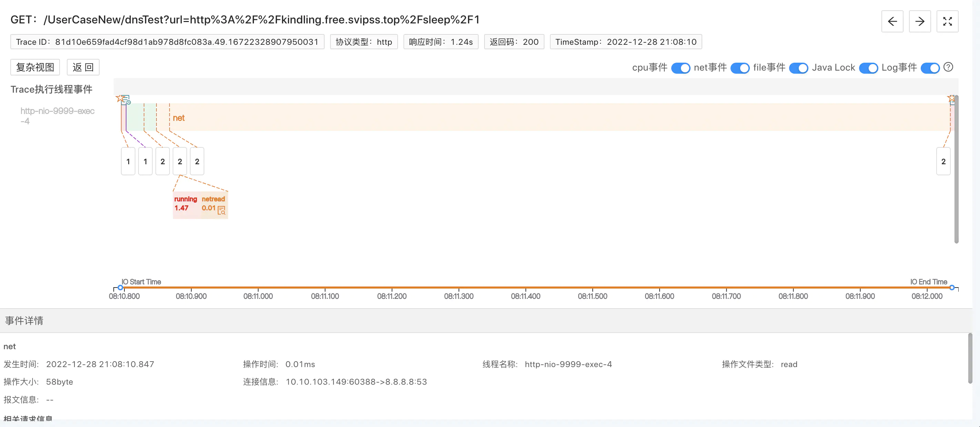Toggle the Java Lock switch
980x427 pixels.
click(x=868, y=68)
